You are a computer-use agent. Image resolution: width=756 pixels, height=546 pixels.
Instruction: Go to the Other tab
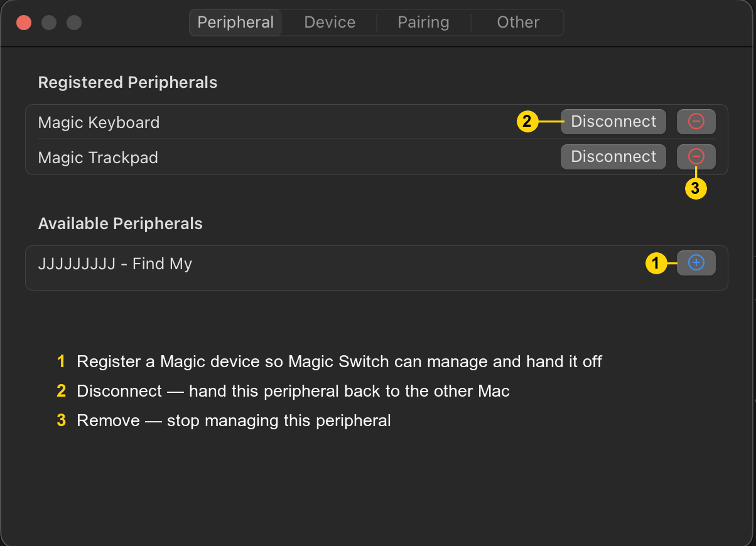coord(518,23)
